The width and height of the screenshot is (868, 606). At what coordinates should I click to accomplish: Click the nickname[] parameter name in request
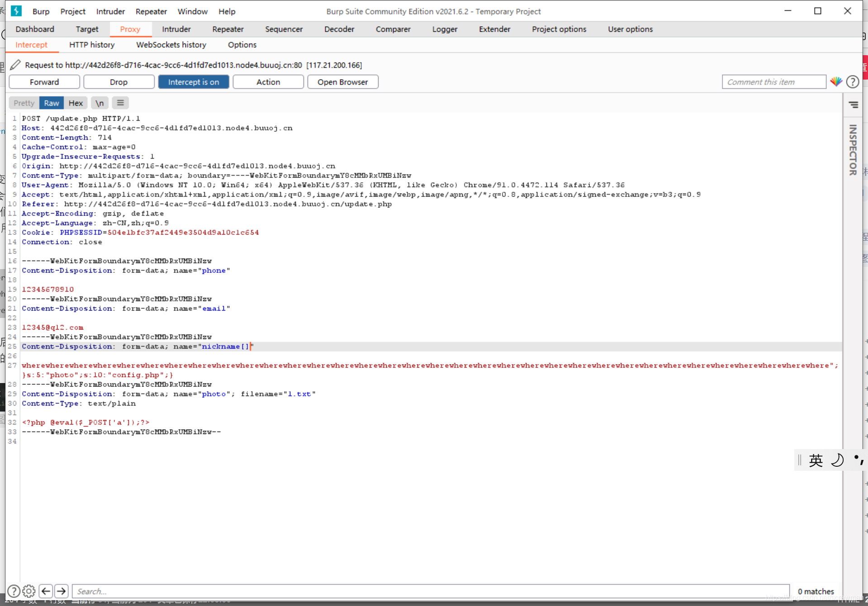point(226,346)
